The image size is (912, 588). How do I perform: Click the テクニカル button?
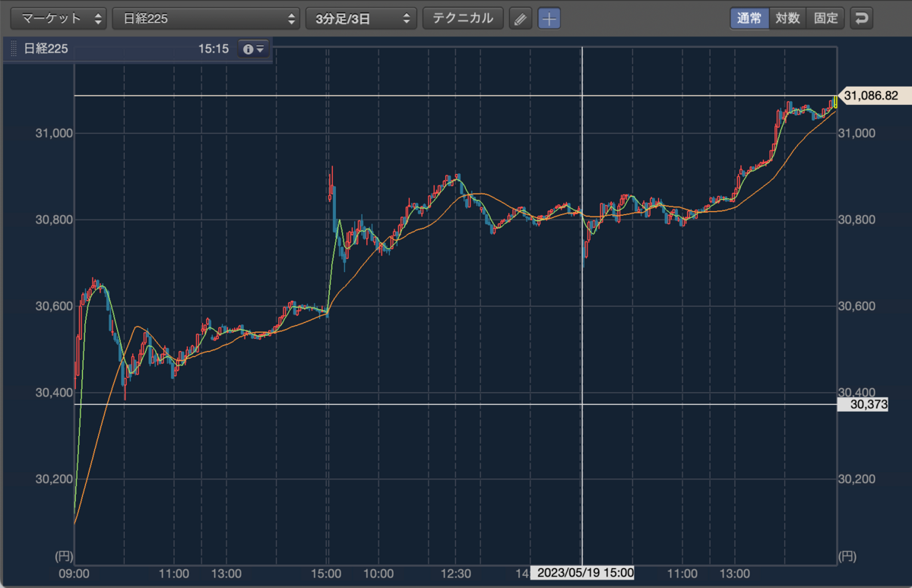[463, 18]
